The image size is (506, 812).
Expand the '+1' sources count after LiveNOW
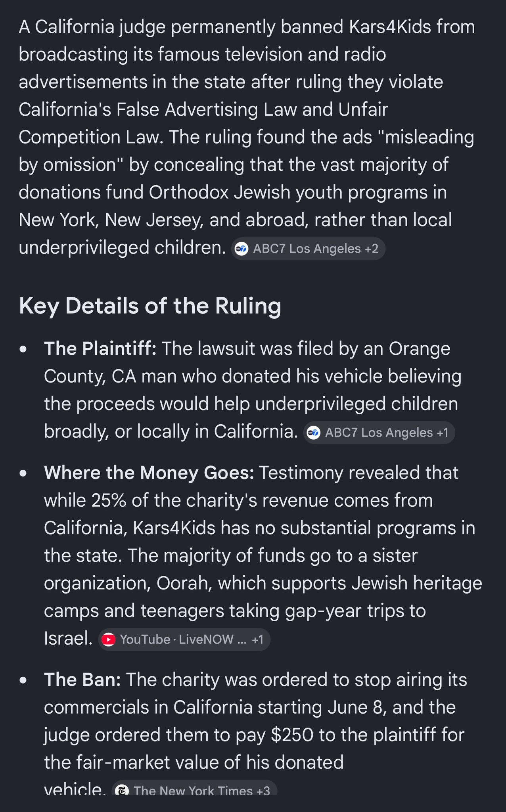pos(258,640)
